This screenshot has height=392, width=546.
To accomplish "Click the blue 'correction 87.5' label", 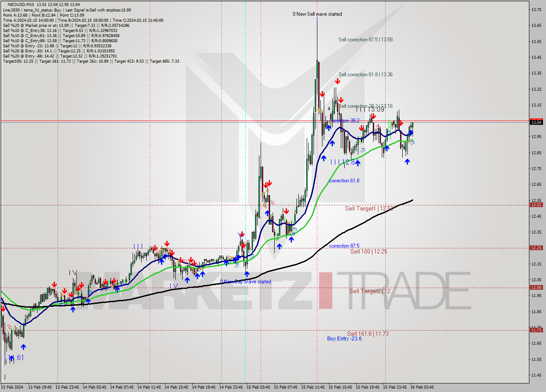I will (344, 246).
